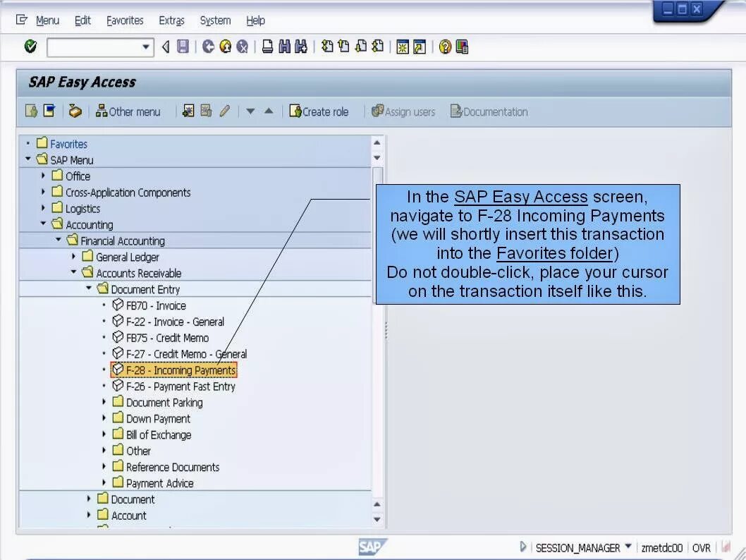Click the Change Favorites pencil icon

point(224,111)
